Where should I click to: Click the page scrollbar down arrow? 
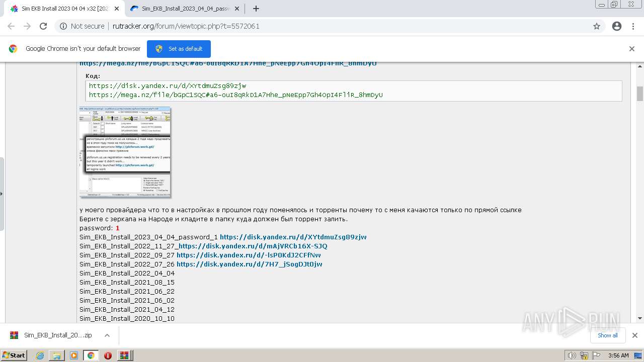pyautogui.click(x=640, y=318)
